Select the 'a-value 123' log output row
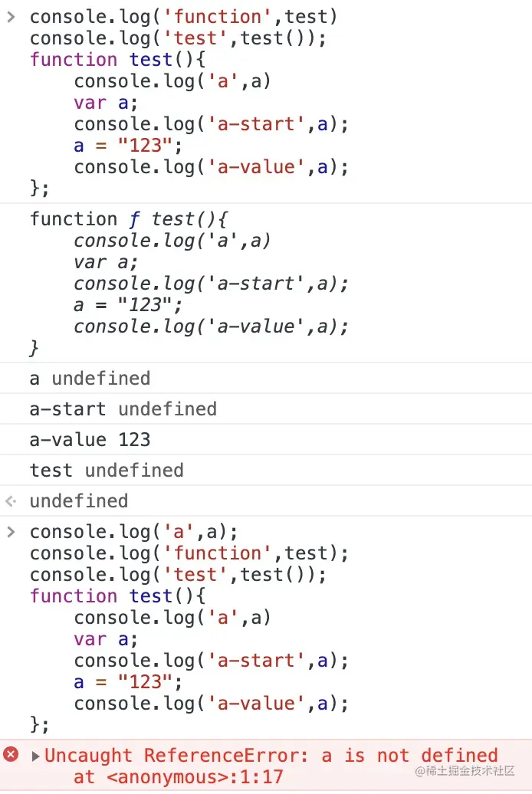The width and height of the screenshot is (532, 794). click(x=266, y=440)
